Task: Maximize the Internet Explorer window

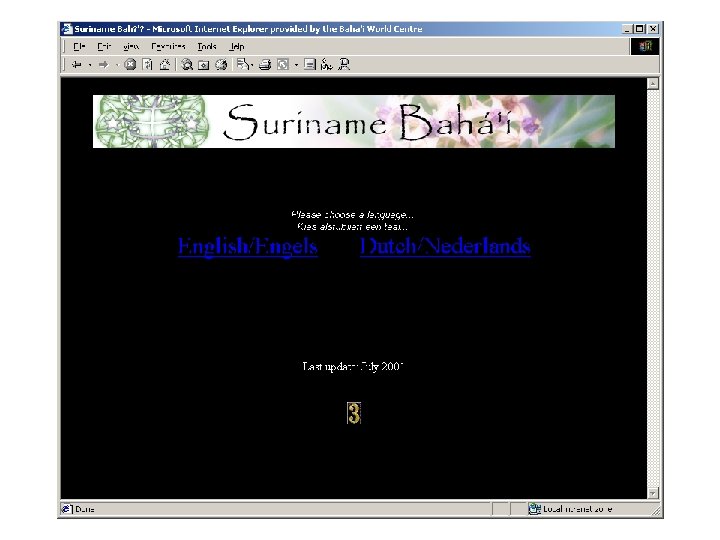Action: (640, 29)
